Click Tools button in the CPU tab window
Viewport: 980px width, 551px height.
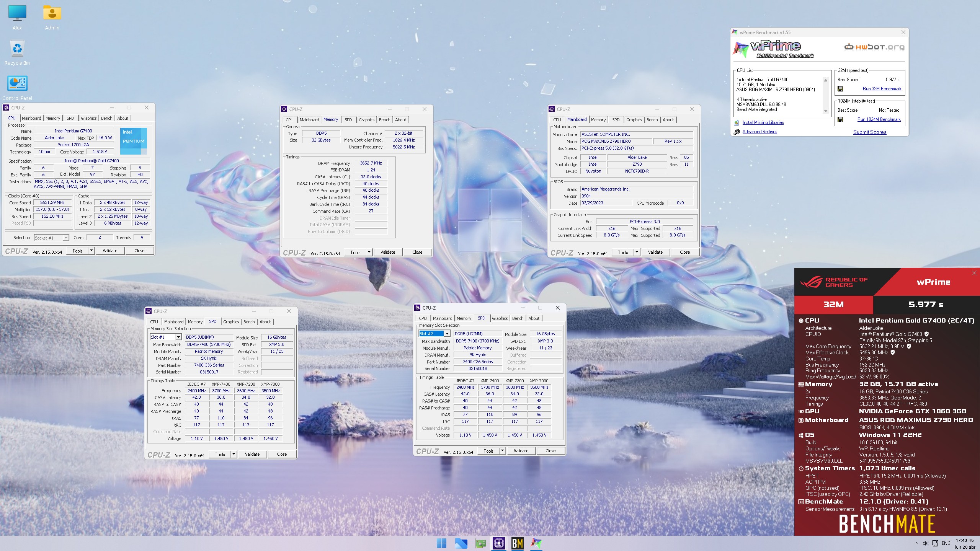[x=77, y=251]
